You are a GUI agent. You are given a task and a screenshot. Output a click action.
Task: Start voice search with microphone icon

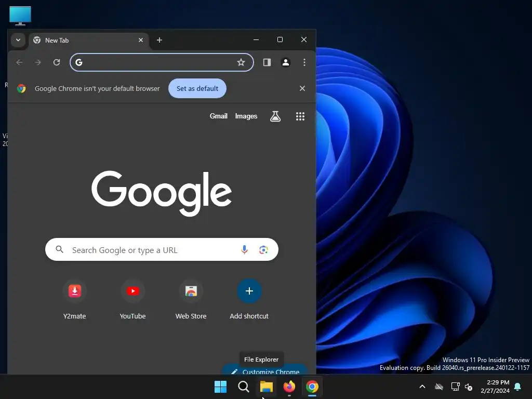[x=244, y=250]
